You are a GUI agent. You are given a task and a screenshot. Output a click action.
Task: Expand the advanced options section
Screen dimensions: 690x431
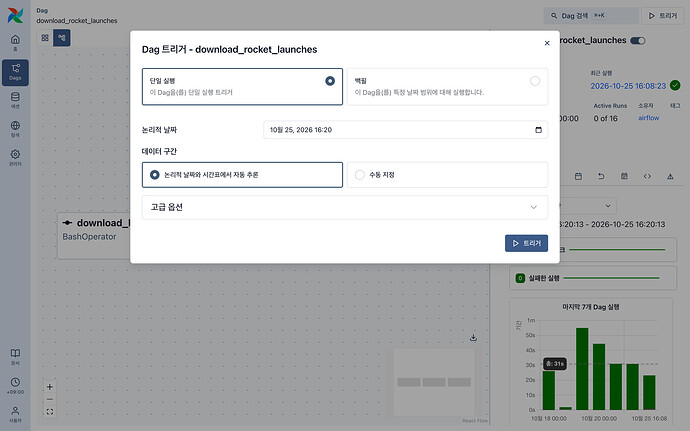click(345, 207)
